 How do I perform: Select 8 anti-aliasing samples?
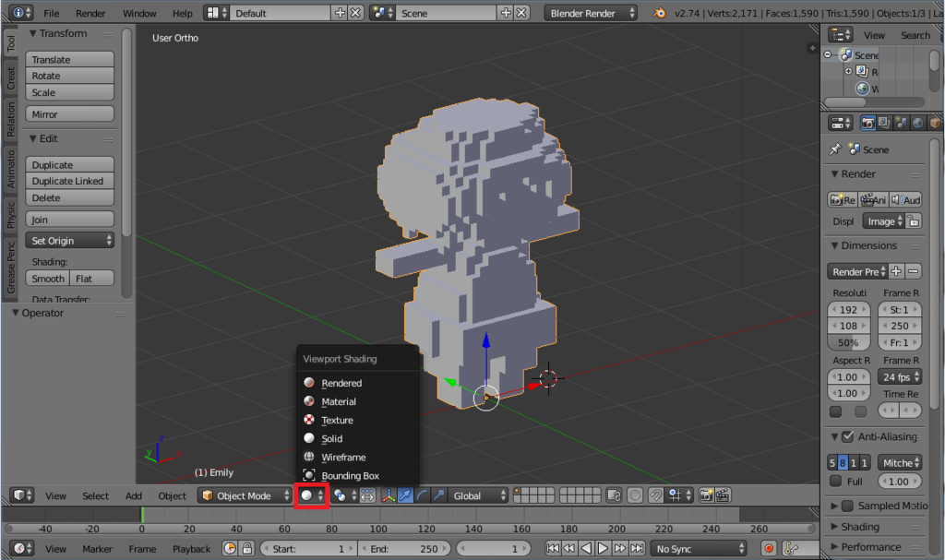pyautogui.click(x=843, y=463)
